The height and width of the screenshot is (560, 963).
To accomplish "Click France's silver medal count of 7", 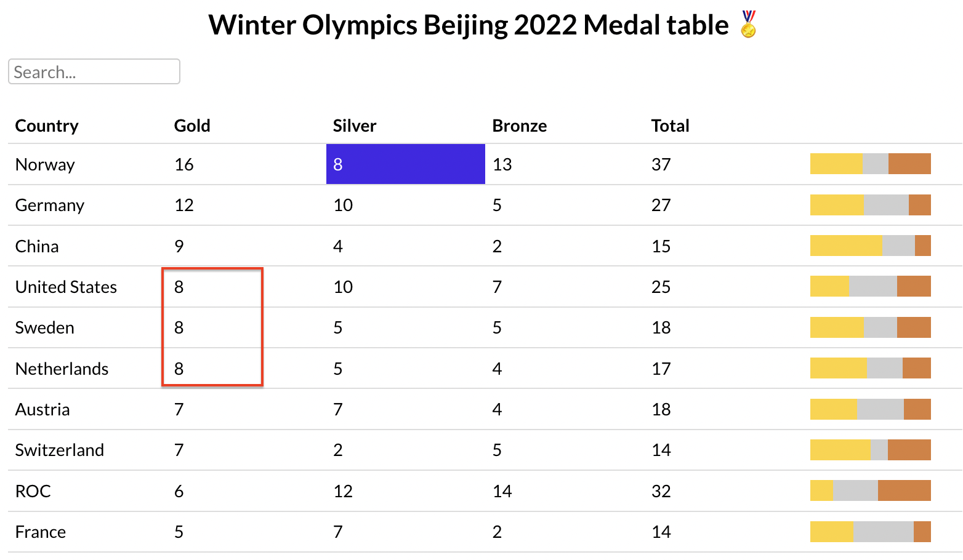I will (337, 532).
